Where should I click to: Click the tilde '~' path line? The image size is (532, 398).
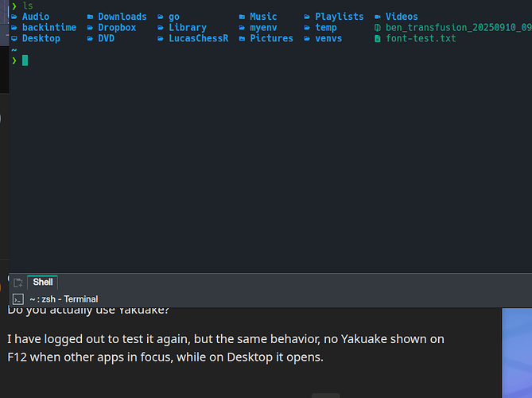tap(14, 50)
